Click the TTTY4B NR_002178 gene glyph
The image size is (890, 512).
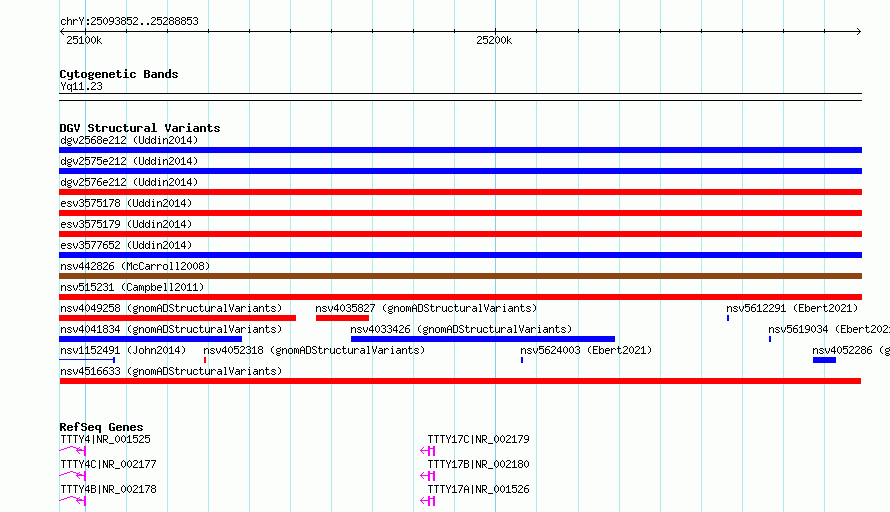click(73, 501)
